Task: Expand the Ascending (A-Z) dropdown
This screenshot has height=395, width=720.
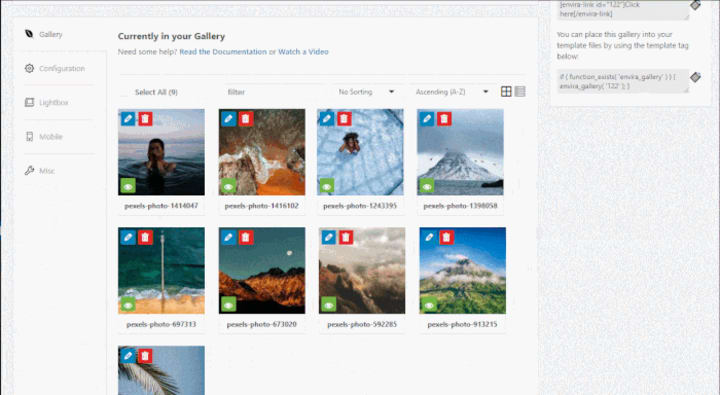Action: point(452,92)
